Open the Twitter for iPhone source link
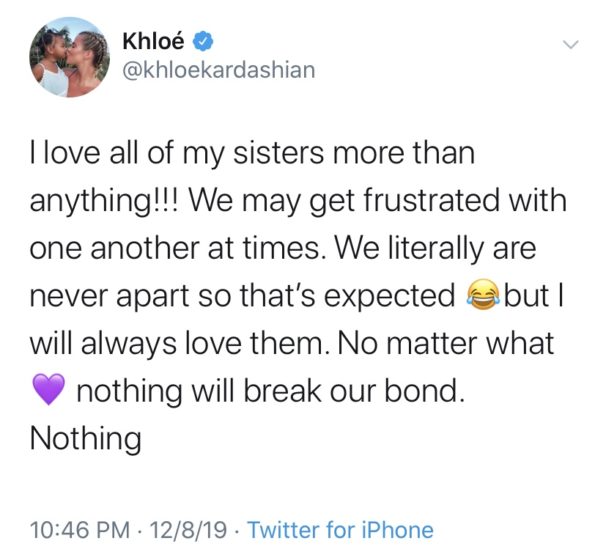 [x=340, y=530]
